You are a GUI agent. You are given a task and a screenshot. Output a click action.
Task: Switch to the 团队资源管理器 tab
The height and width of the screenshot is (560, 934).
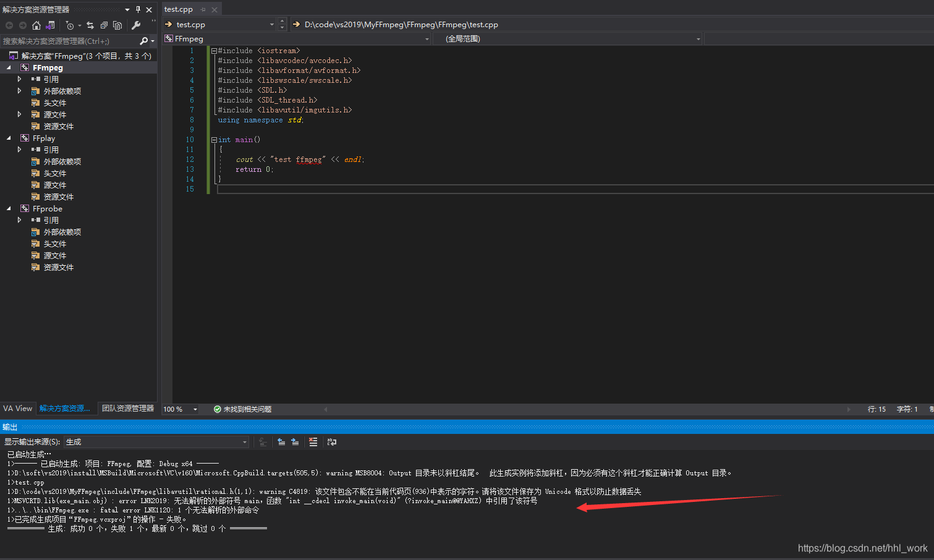pyautogui.click(x=128, y=409)
